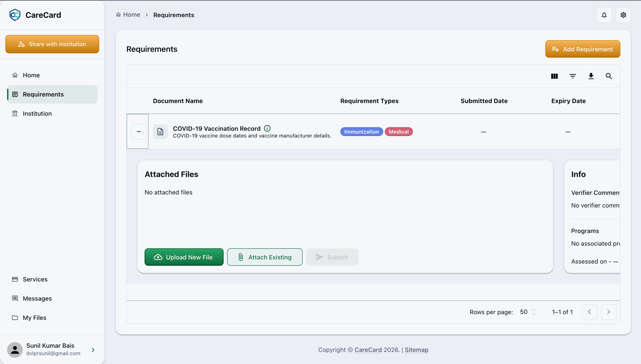This screenshot has width=641, height=364.
Task: Click the dvlprsunil@gmail.com email text
Action: pos(53,354)
